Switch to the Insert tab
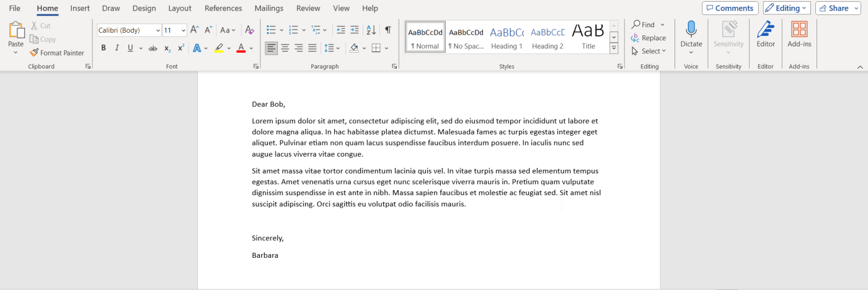868x290 pixels. pyautogui.click(x=80, y=8)
